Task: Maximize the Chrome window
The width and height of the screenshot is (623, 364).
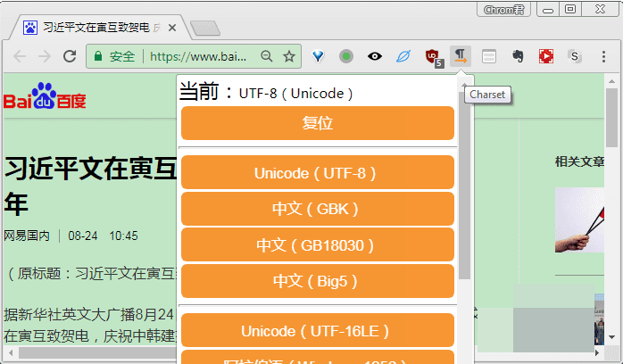Action: 570,10
